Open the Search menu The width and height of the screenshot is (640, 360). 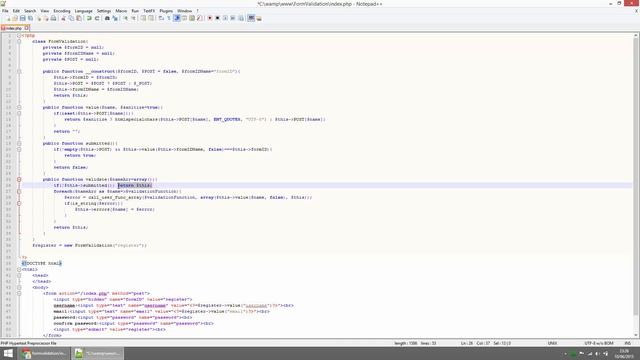[x=30, y=11]
